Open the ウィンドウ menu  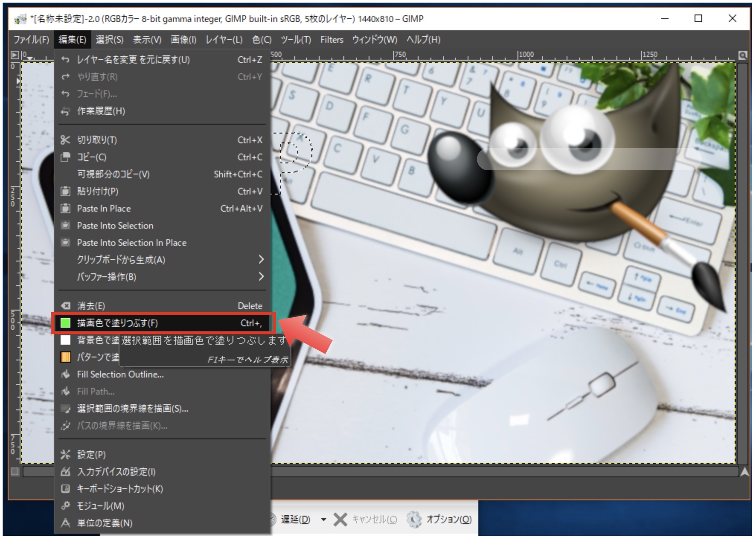[x=375, y=39]
